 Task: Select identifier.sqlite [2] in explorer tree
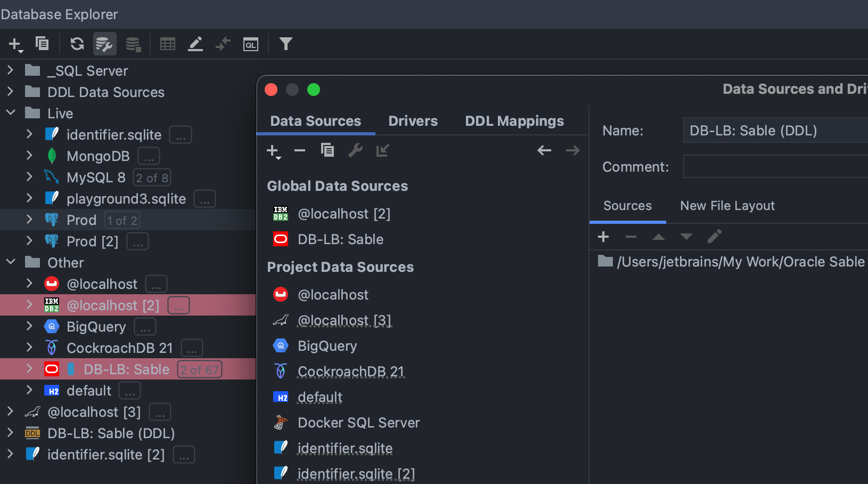pyautogui.click(x=106, y=455)
